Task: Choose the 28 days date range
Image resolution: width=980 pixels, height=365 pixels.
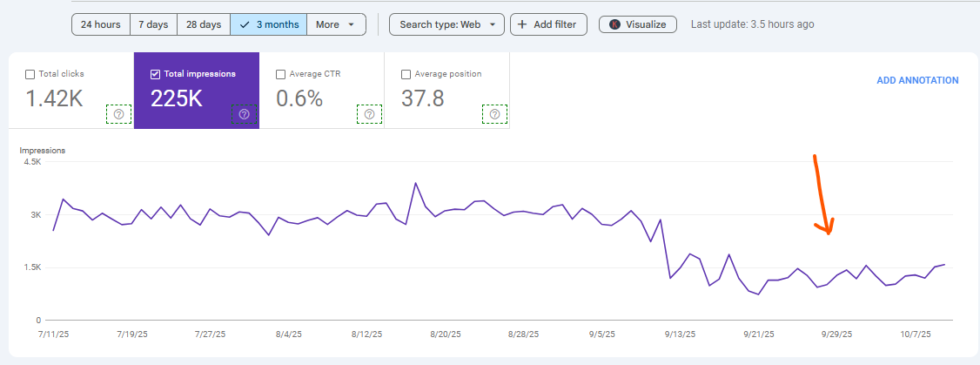Action: [x=204, y=24]
